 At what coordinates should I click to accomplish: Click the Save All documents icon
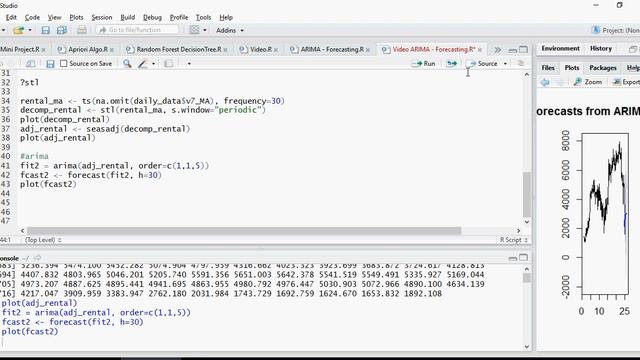click(x=62, y=30)
